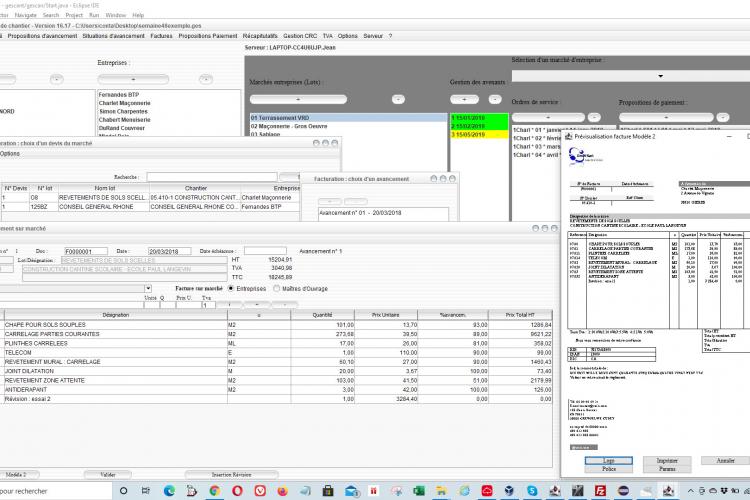Open the TVA menu
The width and height of the screenshot is (750, 500).
click(328, 36)
